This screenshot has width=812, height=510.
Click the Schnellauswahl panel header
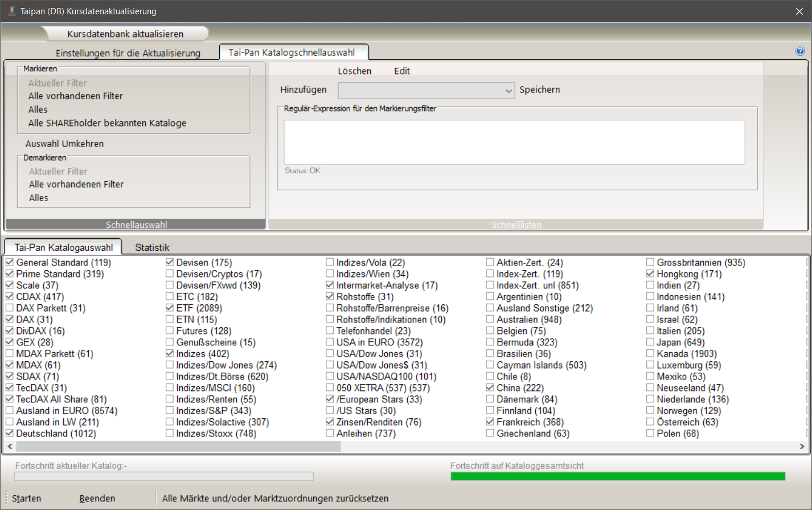click(x=136, y=225)
